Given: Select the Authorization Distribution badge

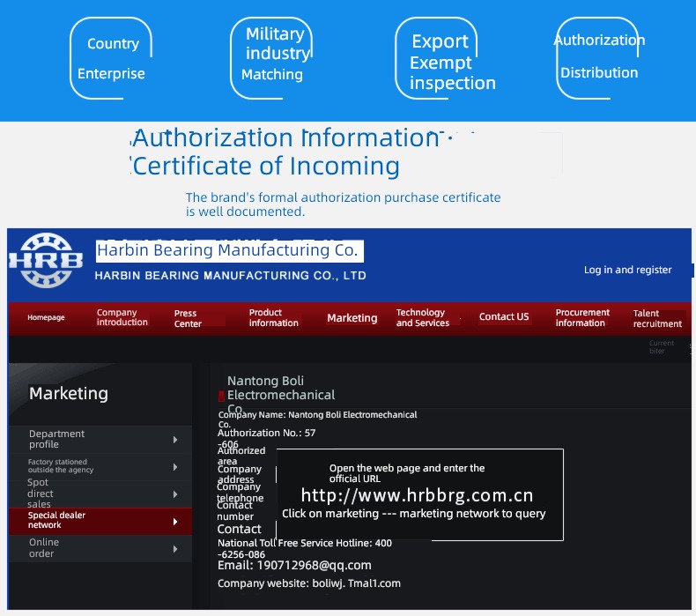Looking at the screenshot, I should [598, 58].
